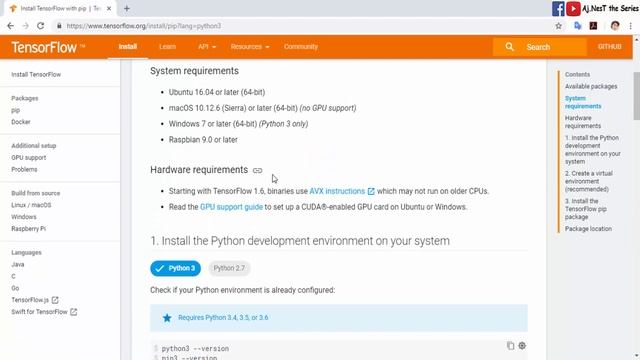Open the Chrome three-dot menu

click(x=631, y=26)
